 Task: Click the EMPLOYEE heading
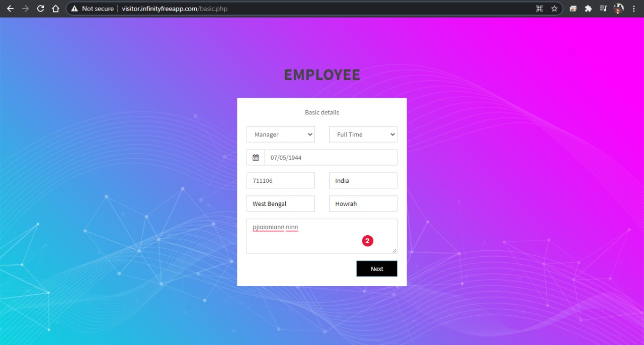[x=322, y=75]
